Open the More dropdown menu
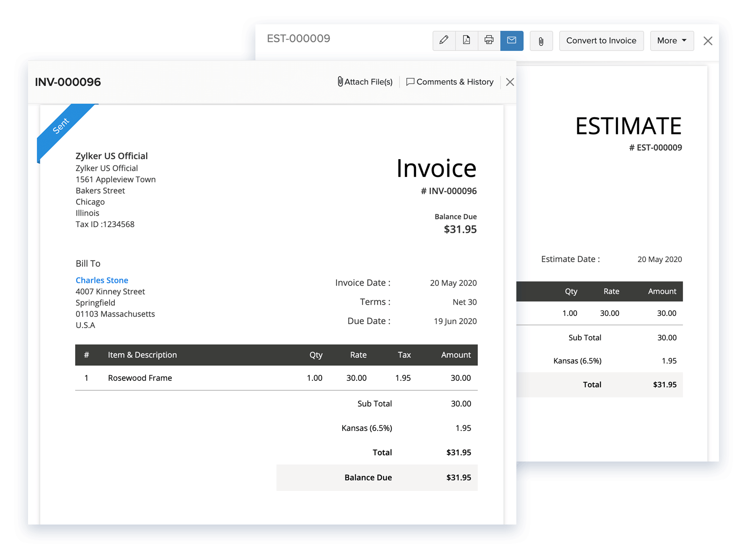 tap(672, 41)
